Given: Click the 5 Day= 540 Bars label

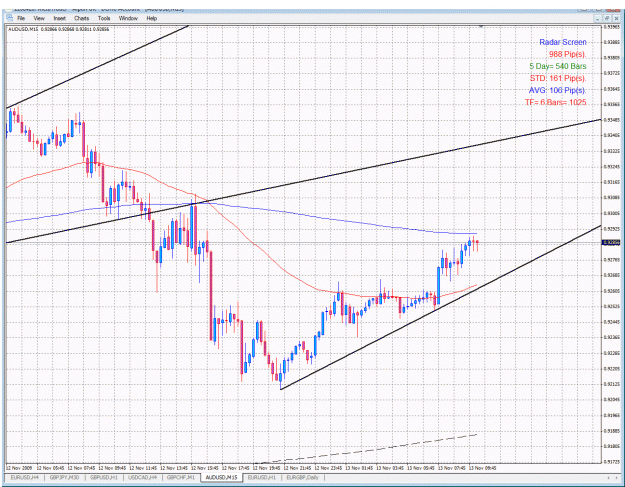Looking at the screenshot, I should coord(558,66).
